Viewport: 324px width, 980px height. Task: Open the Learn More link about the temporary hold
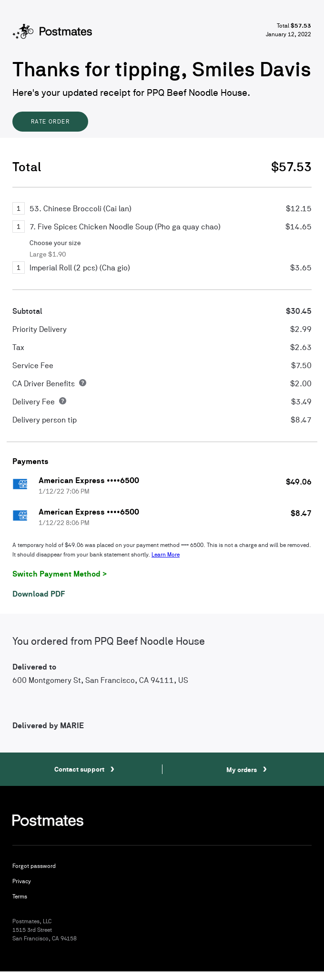tap(165, 555)
